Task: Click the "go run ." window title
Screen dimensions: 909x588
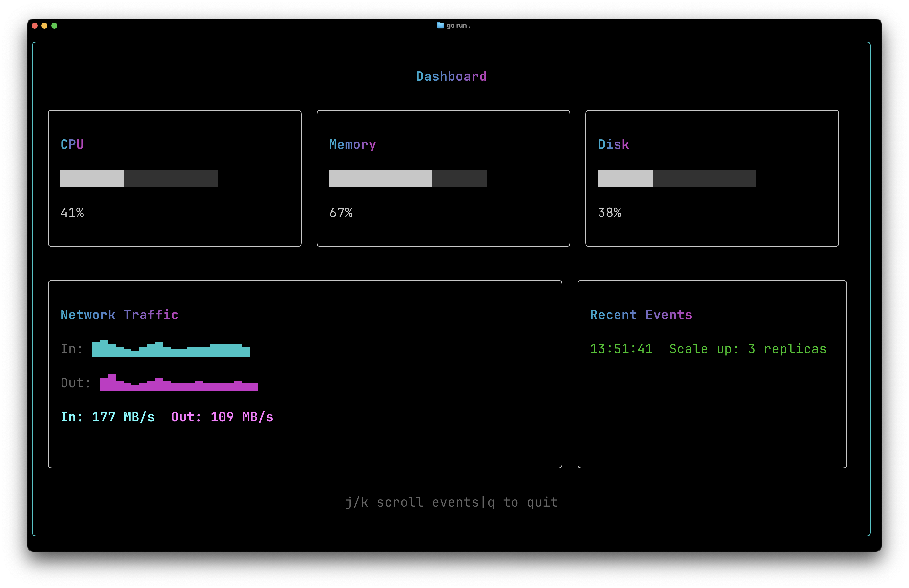Action: (458, 26)
